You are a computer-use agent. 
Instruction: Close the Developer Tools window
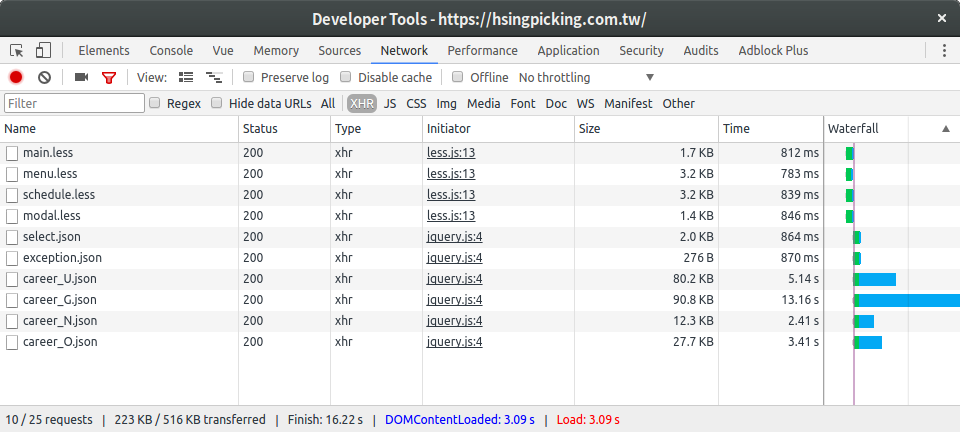[x=942, y=18]
